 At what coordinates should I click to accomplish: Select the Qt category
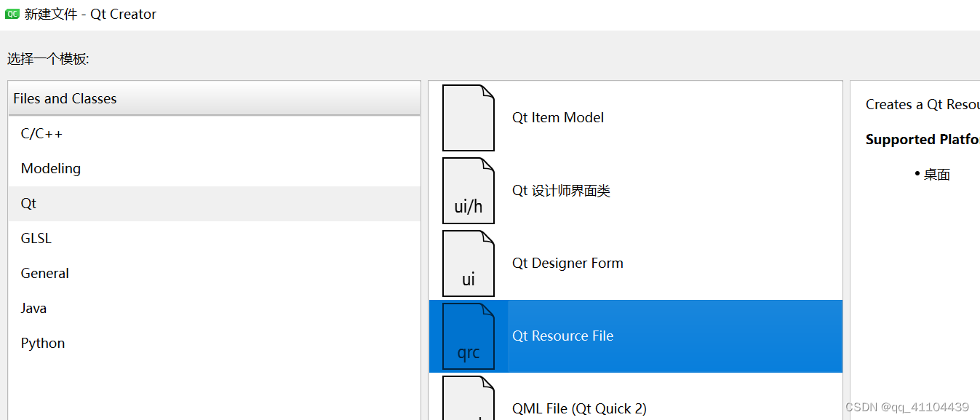click(x=215, y=204)
